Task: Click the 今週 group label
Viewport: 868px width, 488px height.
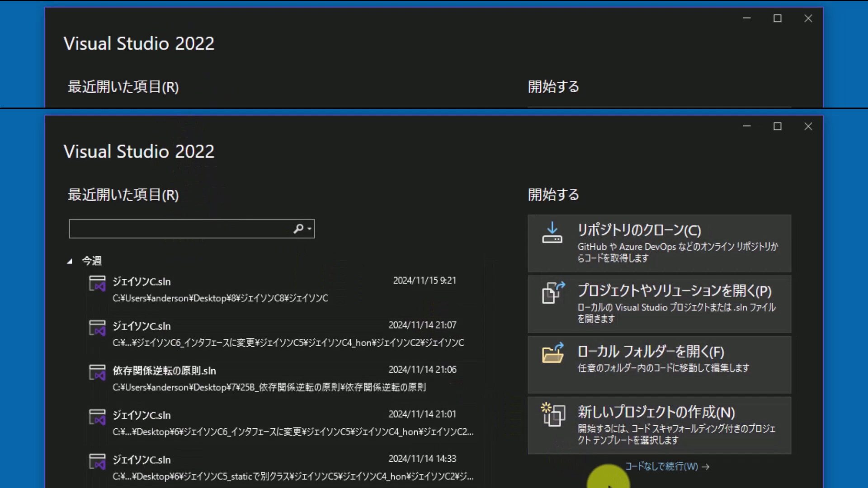Action: (x=91, y=261)
